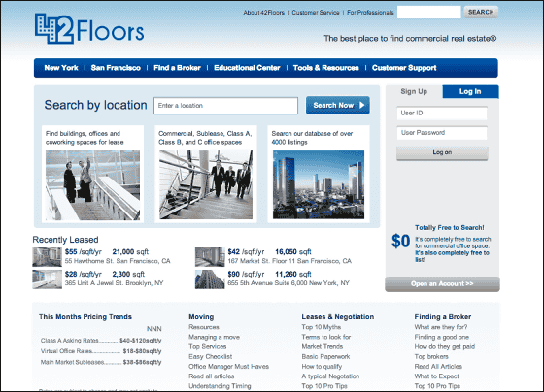Open the Easy Checklist link
The height and width of the screenshot is (392, 544).
pyautogui.click(x=210, y=357)
